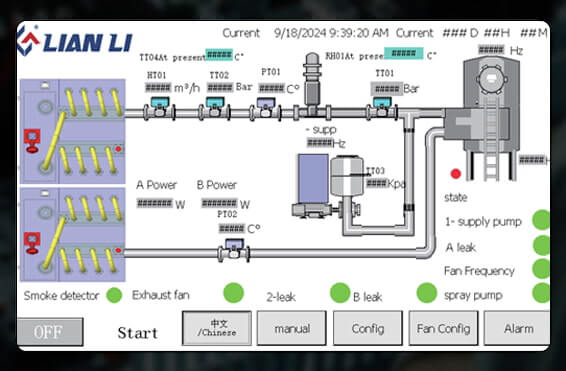Click the Lian Li logo
Screen dimensions: 566x371
coord(75,40)
